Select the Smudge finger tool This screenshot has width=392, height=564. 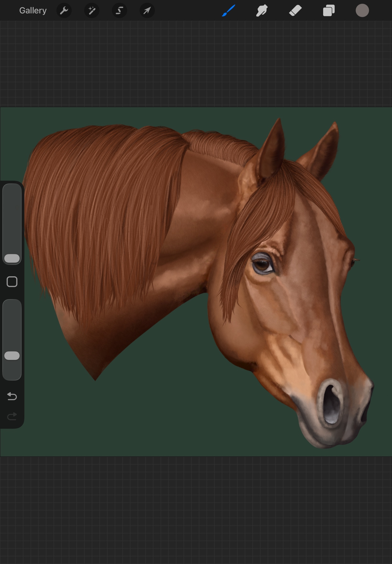coord(262,11)
